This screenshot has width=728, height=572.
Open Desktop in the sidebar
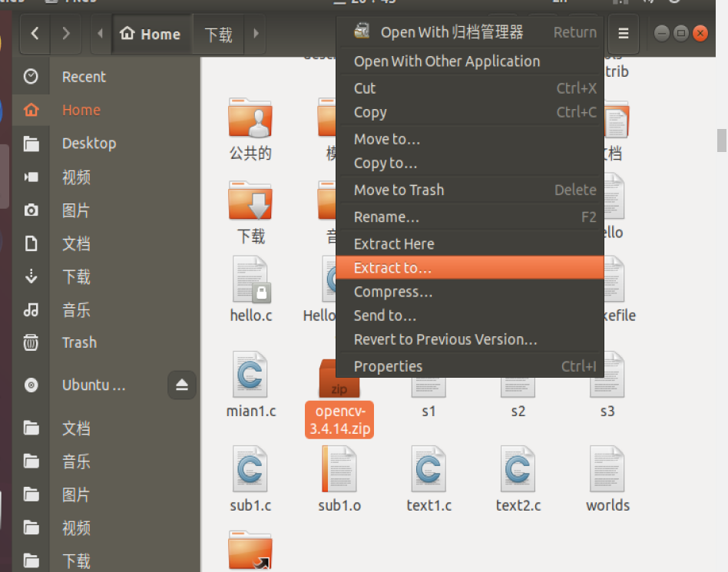pos(89,144)
